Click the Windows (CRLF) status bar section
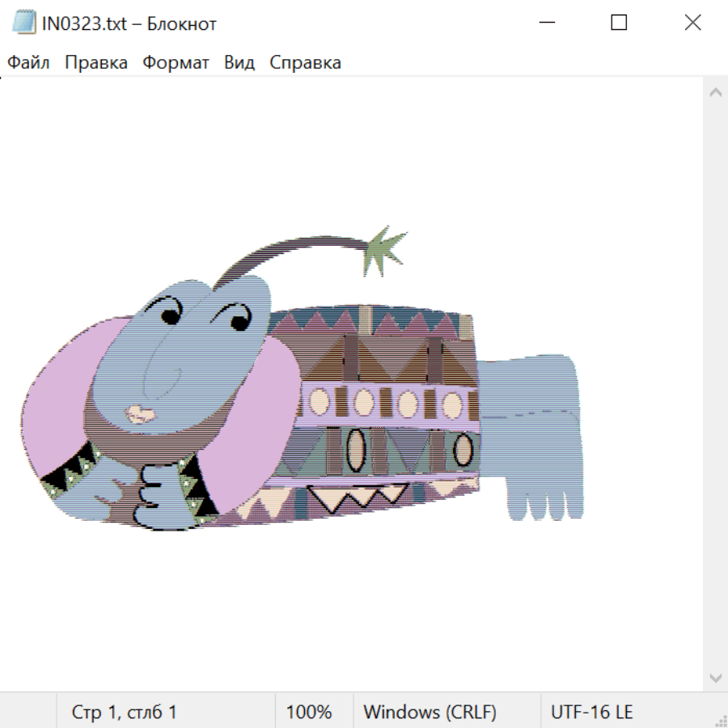Viewport: 728px width, 728px height. tap(430, 712)
